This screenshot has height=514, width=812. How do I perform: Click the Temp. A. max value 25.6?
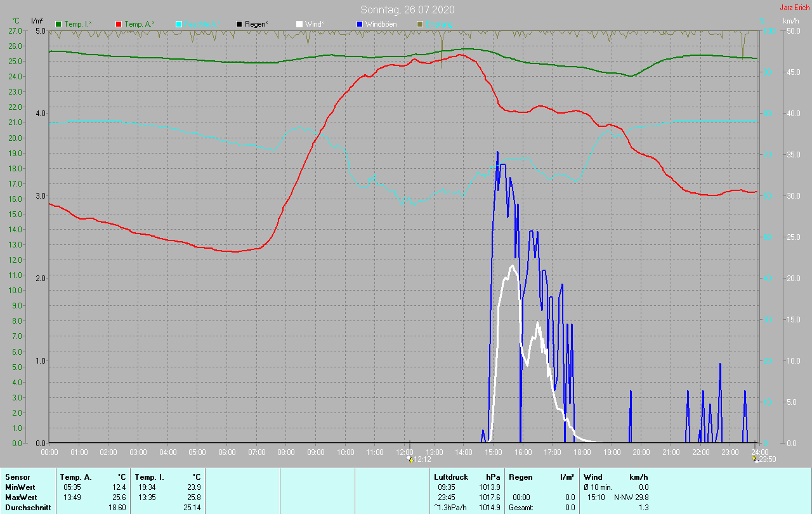118,498
